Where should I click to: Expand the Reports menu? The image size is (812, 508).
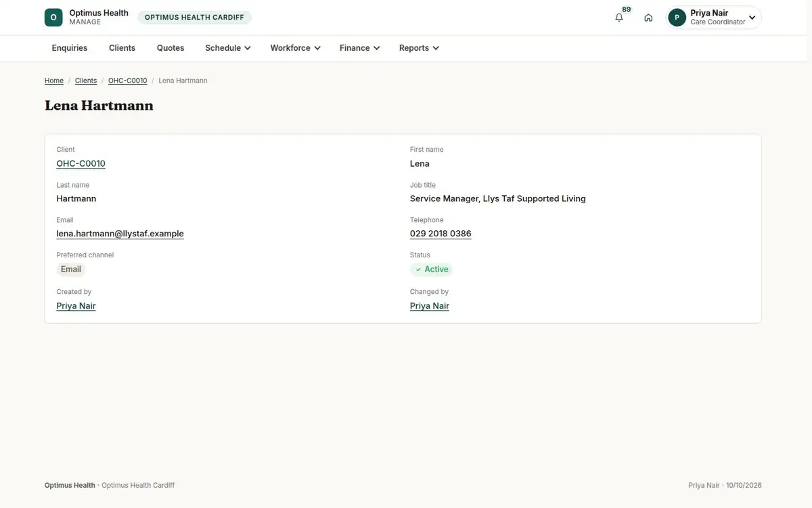[x=419, y=48]
